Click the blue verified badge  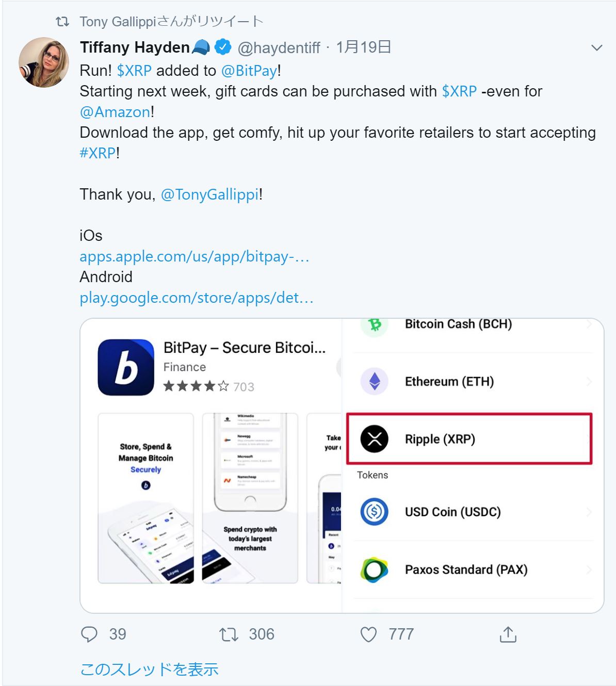point(223,47)
